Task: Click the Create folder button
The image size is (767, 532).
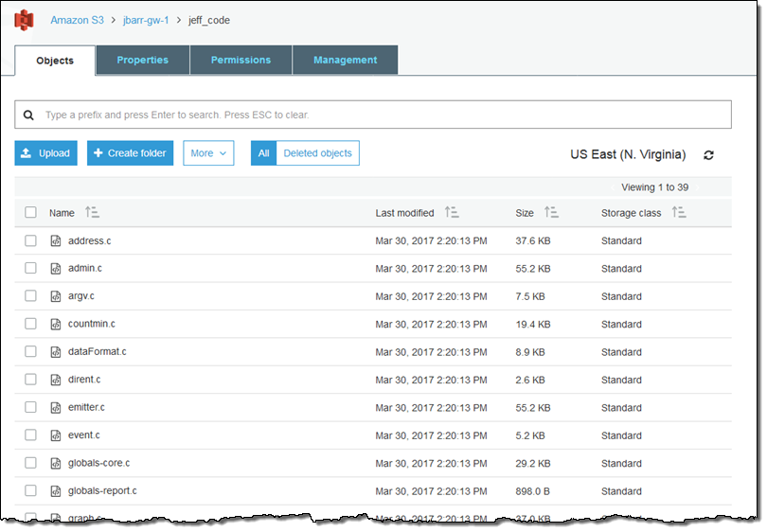Action: point(130,153)
